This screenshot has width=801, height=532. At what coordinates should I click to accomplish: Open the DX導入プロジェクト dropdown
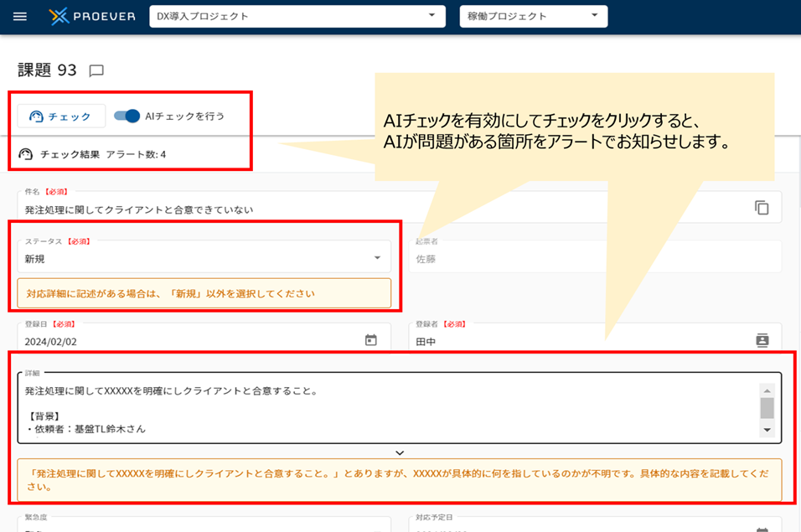(x=297, y=17)
